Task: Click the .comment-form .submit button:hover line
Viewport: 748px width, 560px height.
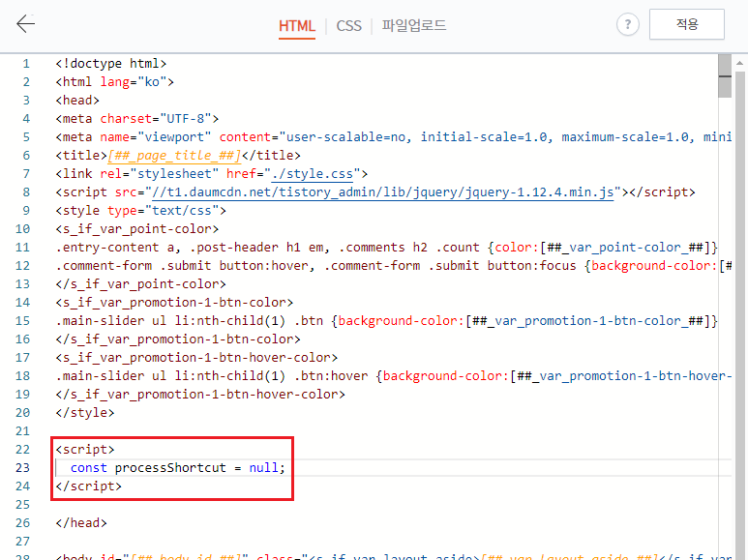Action: (x=394, y=266)
